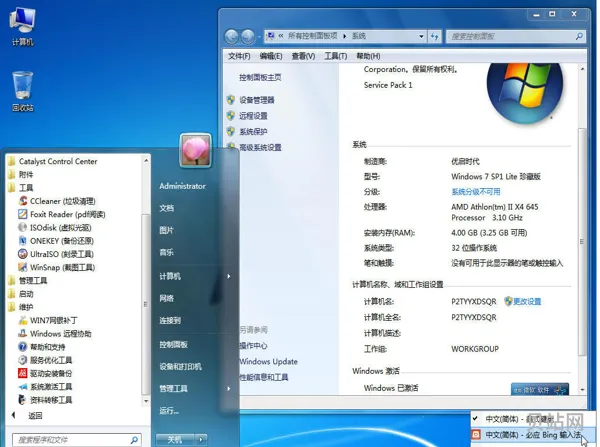The height and width of the screenshot is (447, 600).
Task: Open WIN7网银补丁 entry
Action: (48, 320)
